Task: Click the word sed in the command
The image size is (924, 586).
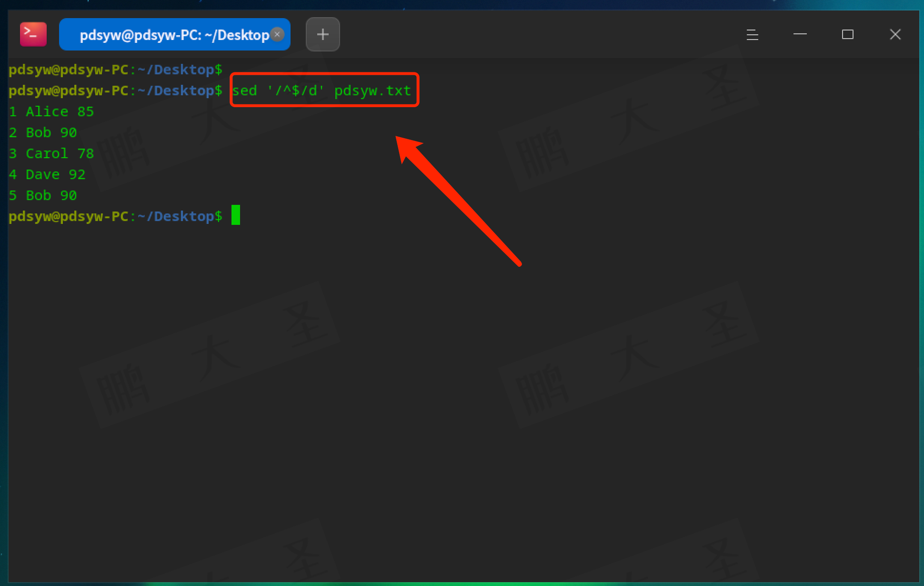Action: click(245, 91)
